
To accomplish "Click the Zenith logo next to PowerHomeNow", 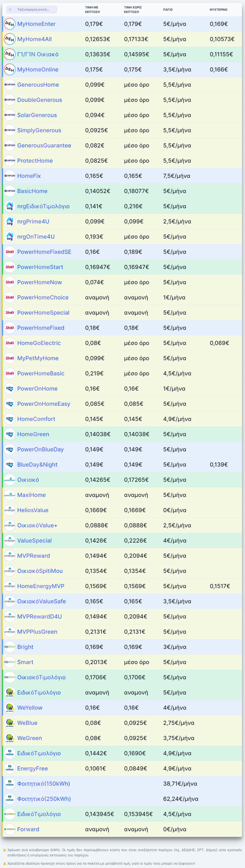I will coord(10,282).
